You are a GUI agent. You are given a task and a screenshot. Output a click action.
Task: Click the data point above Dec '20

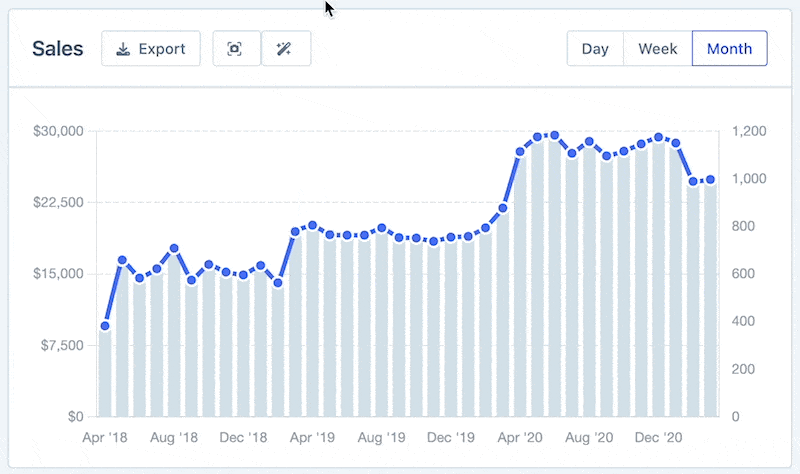[658, 138]
